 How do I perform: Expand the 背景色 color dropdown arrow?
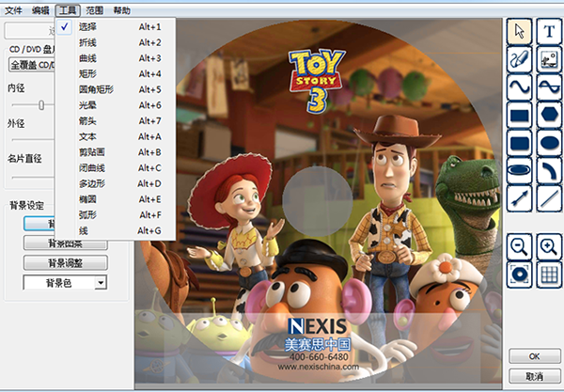(x=102, y=283)
